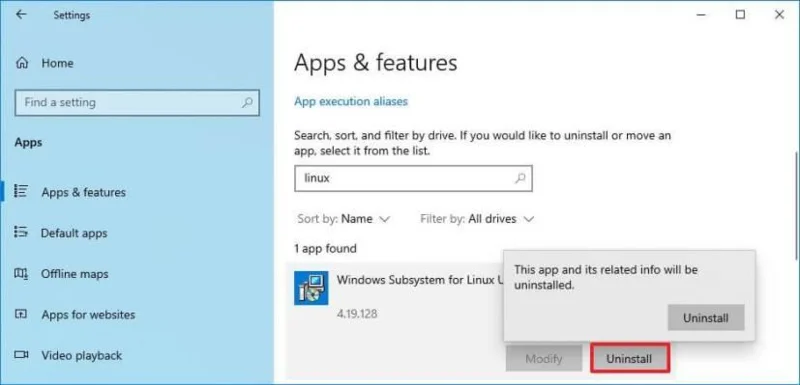This screenshot has width=800, height=385.
Task: Open Offline maps section
Action: (x=74, y=274)
